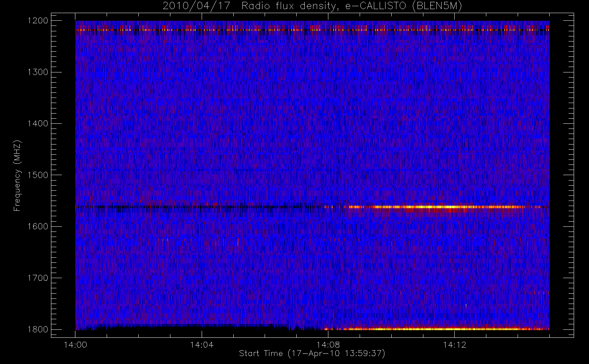Click the orange interference line near 1220 MHz
This screenshot has height=364, width=589.
[312, 30]
